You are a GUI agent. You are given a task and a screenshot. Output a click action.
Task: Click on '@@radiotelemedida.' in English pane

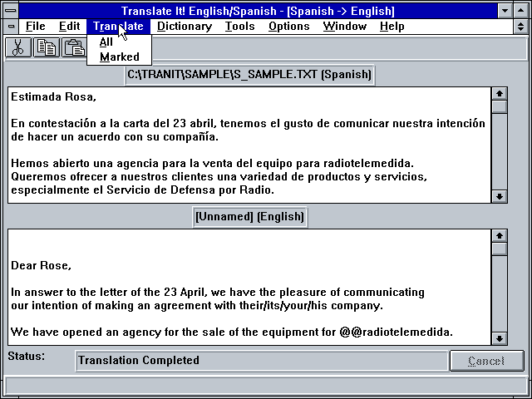pyautogui.click(x=396, y=332)
